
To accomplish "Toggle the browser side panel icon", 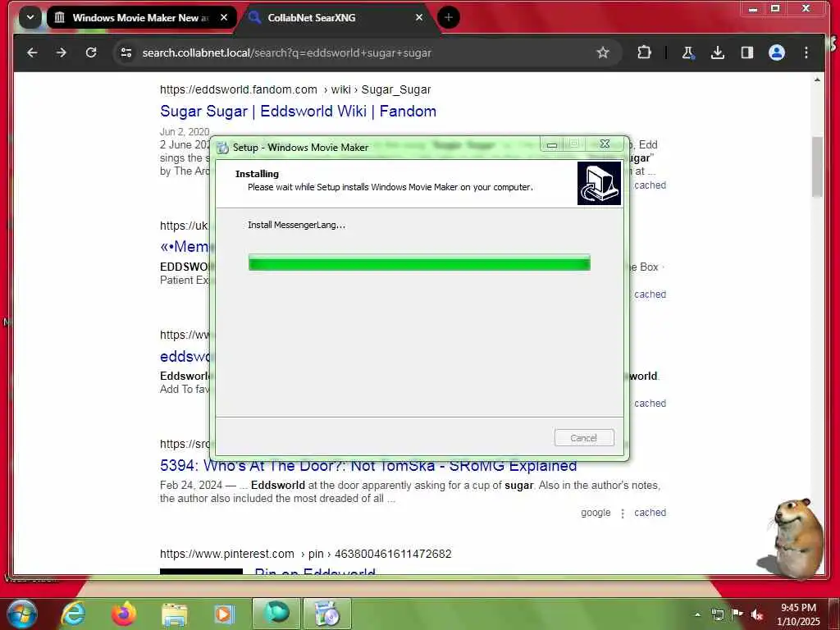I will pyautogui.click(x=746, y=52).
